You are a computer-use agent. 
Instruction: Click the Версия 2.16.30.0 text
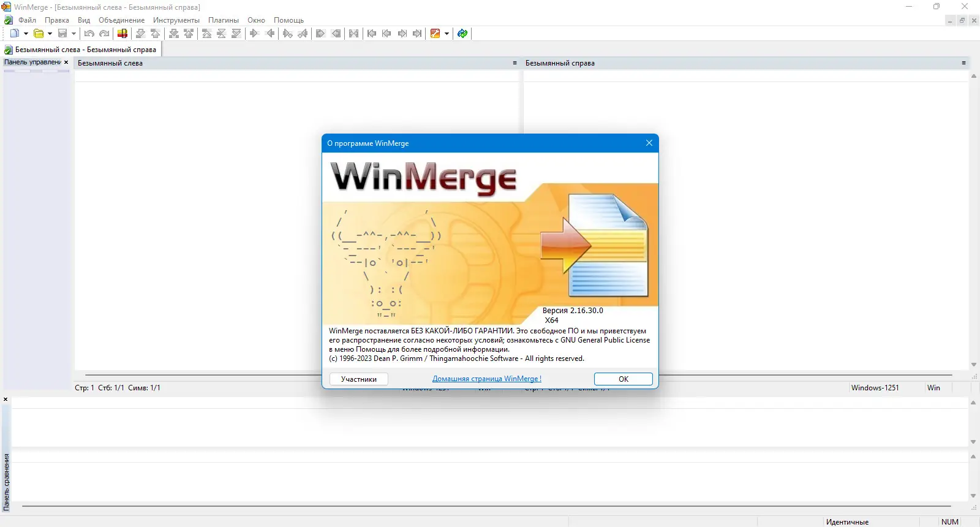click(x=573, y=311)
